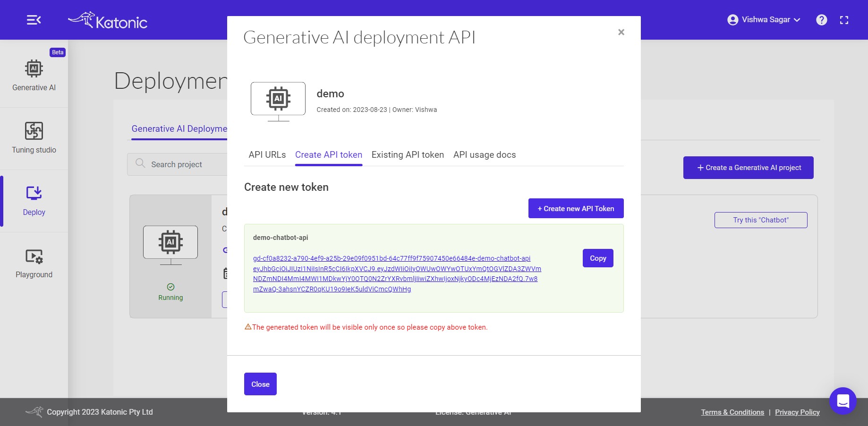Click the warning triangle icon below token
Viewport: 868px width, 426px height.
pos(248,327)
